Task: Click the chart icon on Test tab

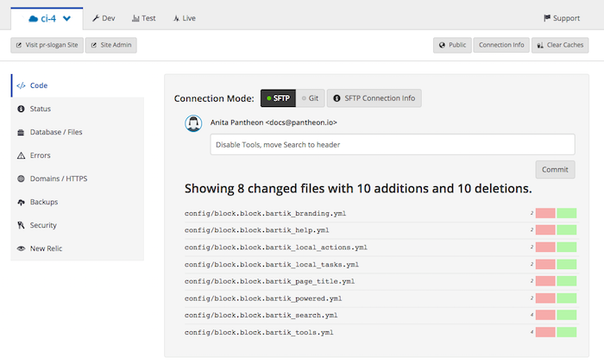Action: pos(135,18)
